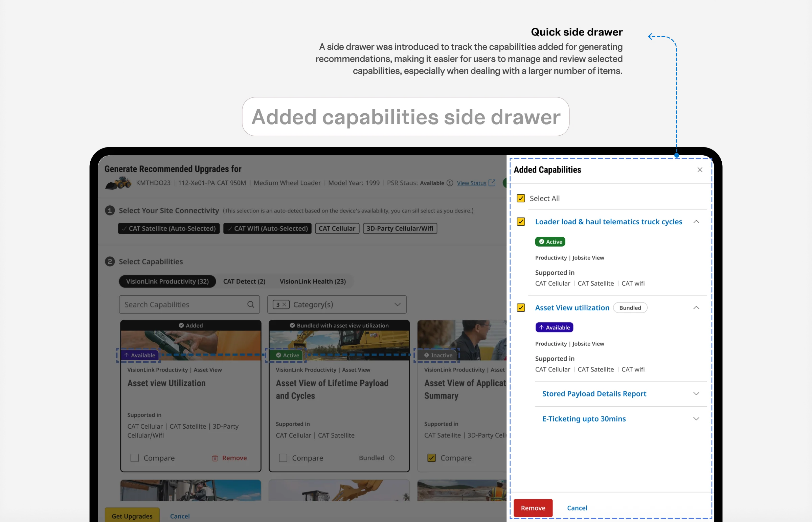This screenshot has height=522, width=812.
Task: Open Loader load & haul telematics truck cycles title
Action: [x=608, y=222]
